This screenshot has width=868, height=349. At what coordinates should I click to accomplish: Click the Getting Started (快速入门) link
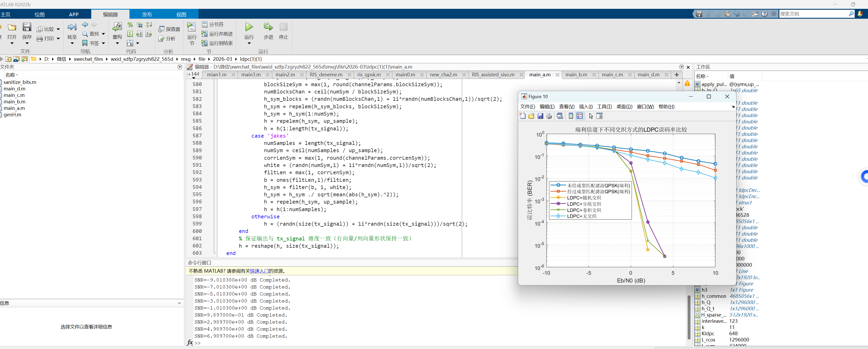point(259,271)
